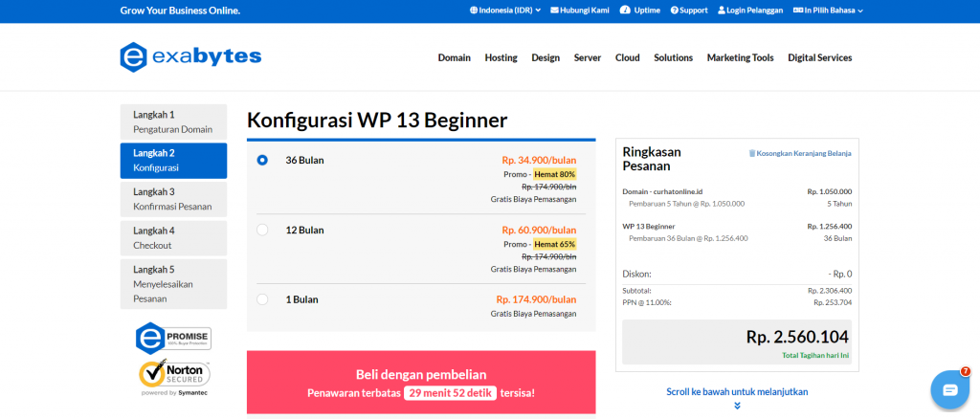Click the Diskon label in the order summary
This screenshot has height=419, width=980.
tap(637, 274)
